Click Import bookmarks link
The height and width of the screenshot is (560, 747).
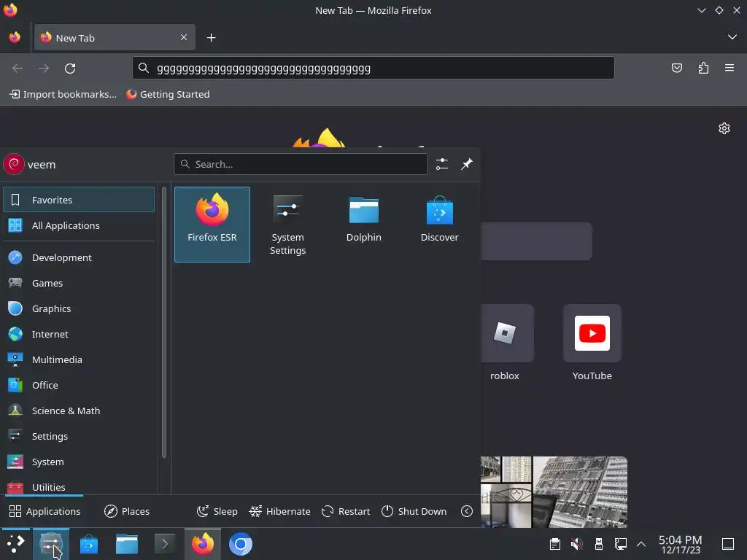click(x=63, y=94)
